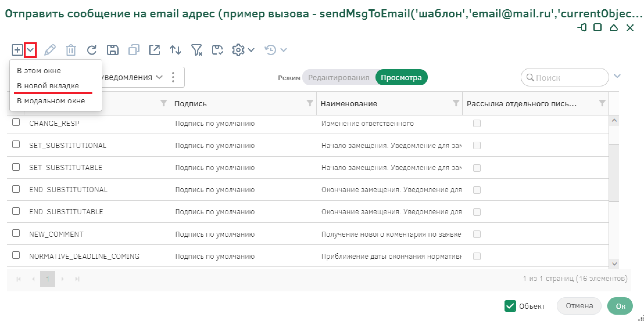Image resolution: width=644 pixels, height=321 pixels.
Task: Click the Add record plus icon
Action: pos(17,50)
